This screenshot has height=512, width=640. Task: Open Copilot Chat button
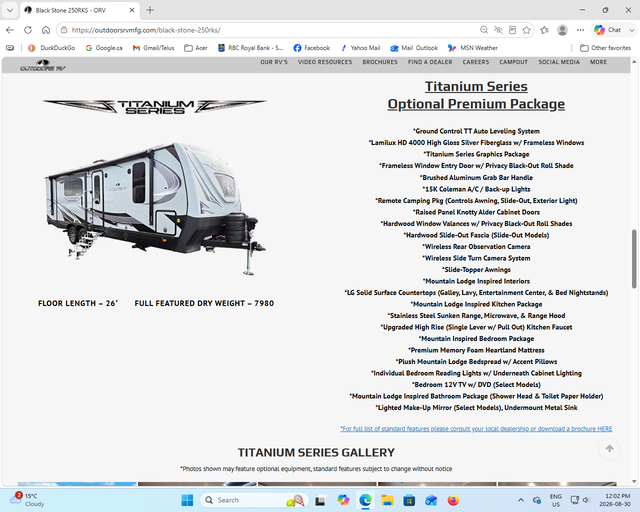click(607, 30)
